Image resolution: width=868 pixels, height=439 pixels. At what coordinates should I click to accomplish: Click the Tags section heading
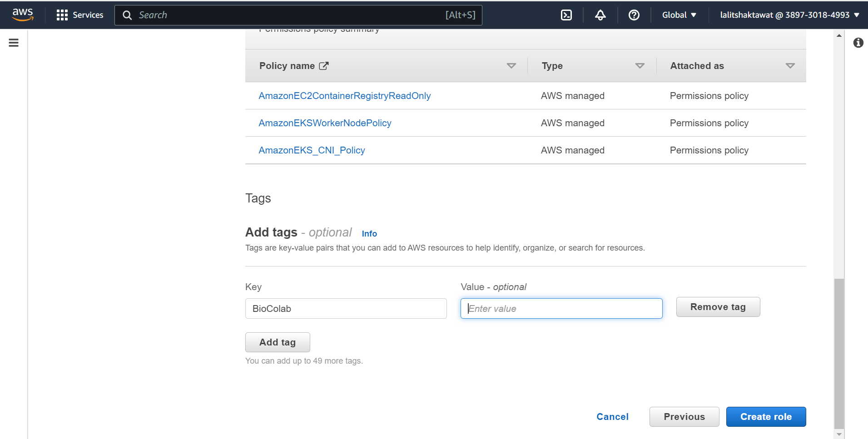tap(258, 198)
